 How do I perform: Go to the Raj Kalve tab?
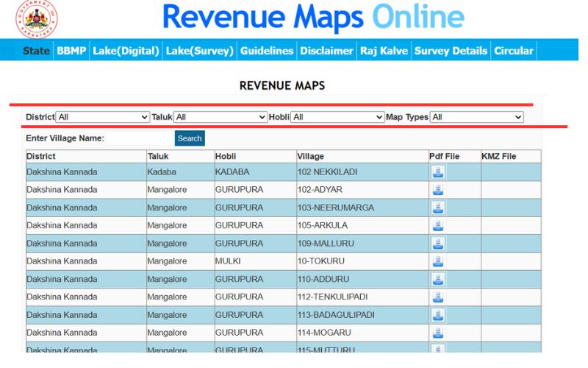384,51
